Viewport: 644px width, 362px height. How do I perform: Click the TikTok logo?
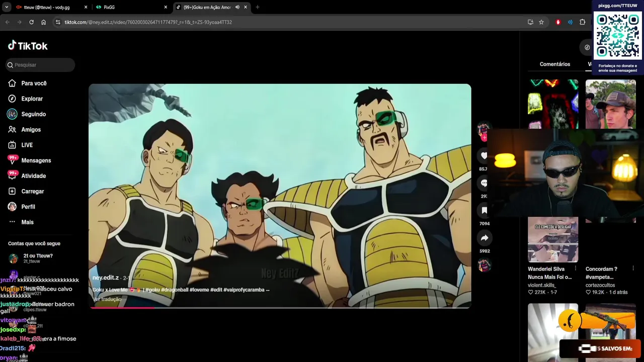28,46
